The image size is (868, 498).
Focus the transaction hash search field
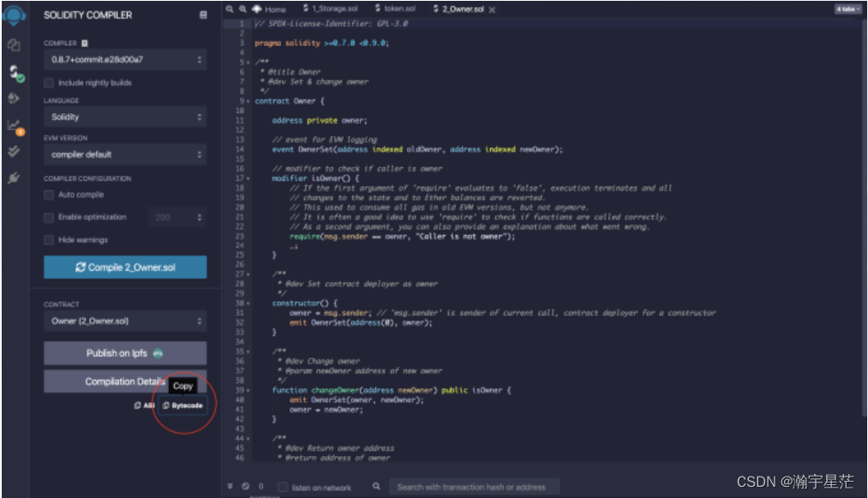tap(475, 487)
